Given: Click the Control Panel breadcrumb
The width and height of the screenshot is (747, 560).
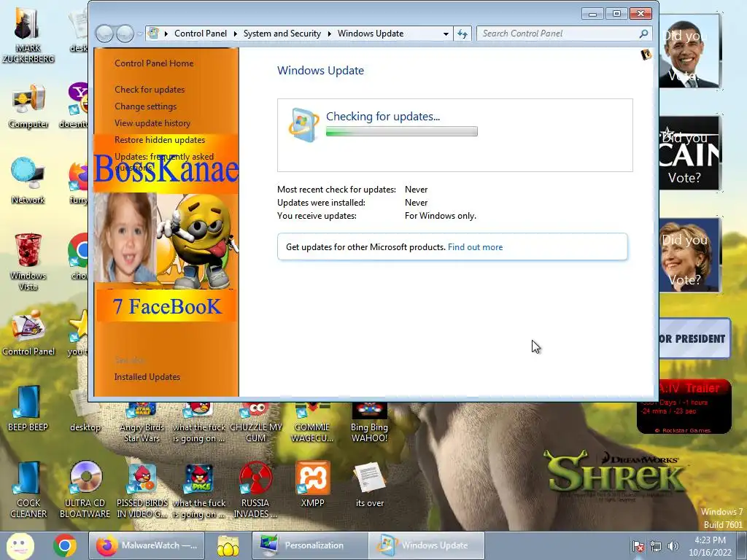Looking at the screenshot, I should coord(201,34).
